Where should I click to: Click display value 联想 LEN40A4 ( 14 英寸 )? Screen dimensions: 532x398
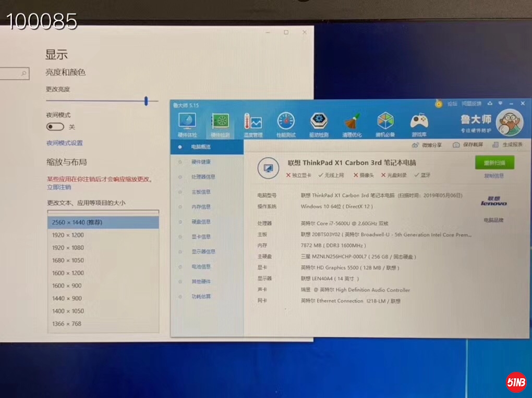[x=330, y=279]
